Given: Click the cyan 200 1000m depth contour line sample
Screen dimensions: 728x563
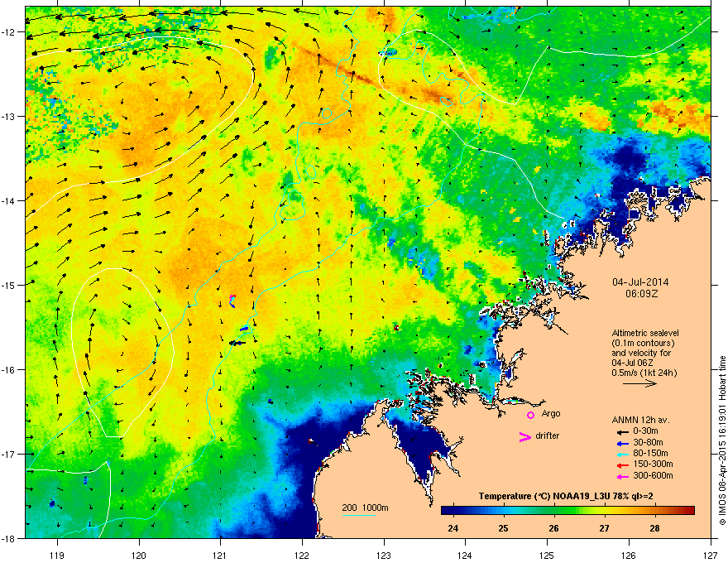Looking at the screenshot, I should click(x=358, y=515).
